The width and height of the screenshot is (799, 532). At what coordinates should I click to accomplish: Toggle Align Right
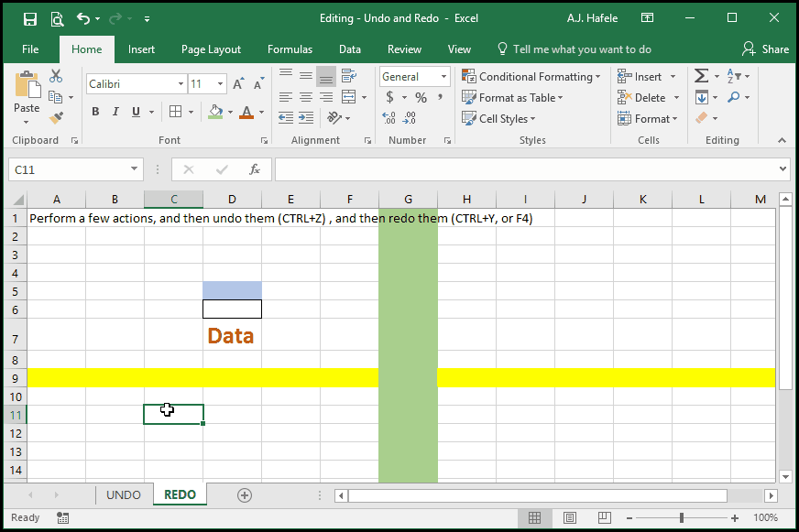click(326, 97)
